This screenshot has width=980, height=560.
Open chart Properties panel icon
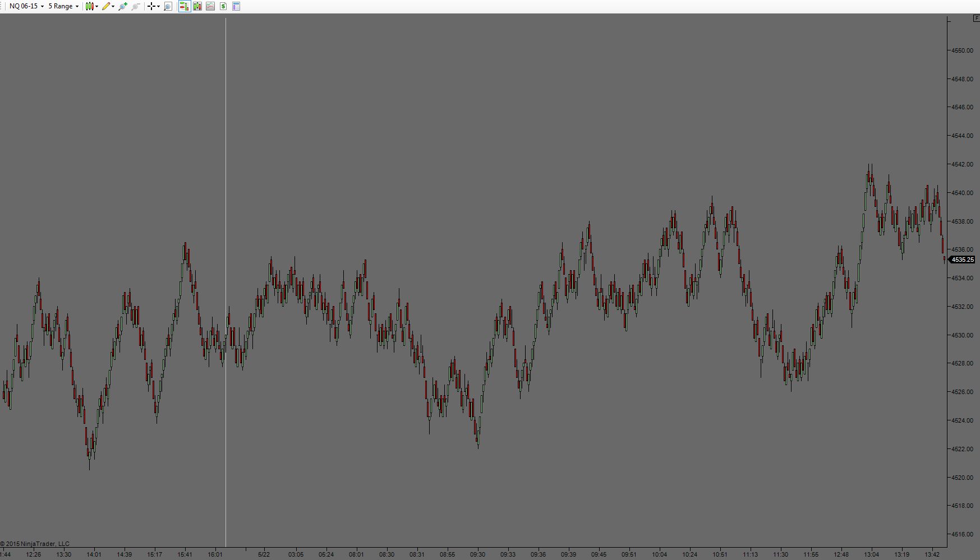click(x=236, y=6)
